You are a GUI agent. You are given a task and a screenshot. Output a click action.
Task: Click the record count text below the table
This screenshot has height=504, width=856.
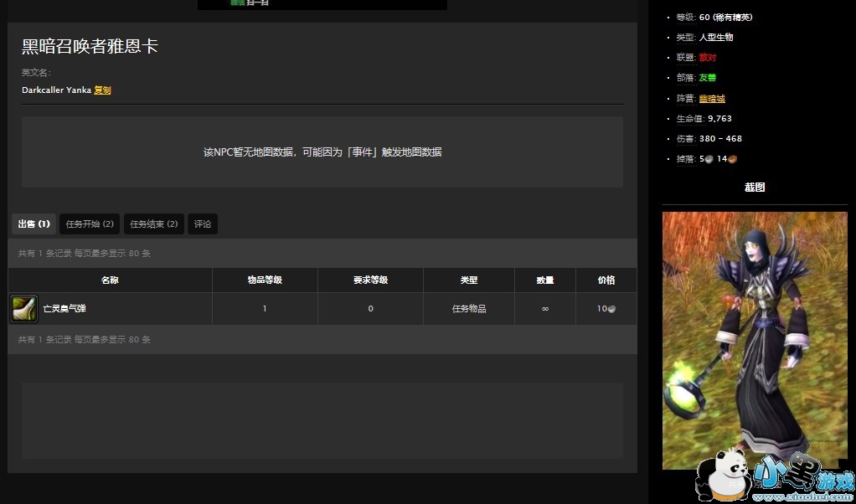(x=84, y=340)
